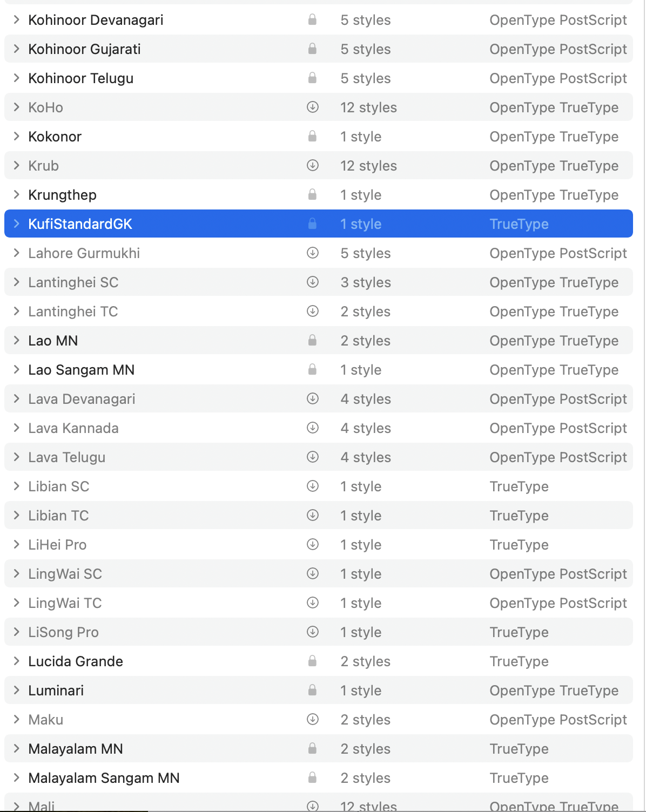
Task: Download the Lava Devanagari font
Action: (x=313, y=398)
